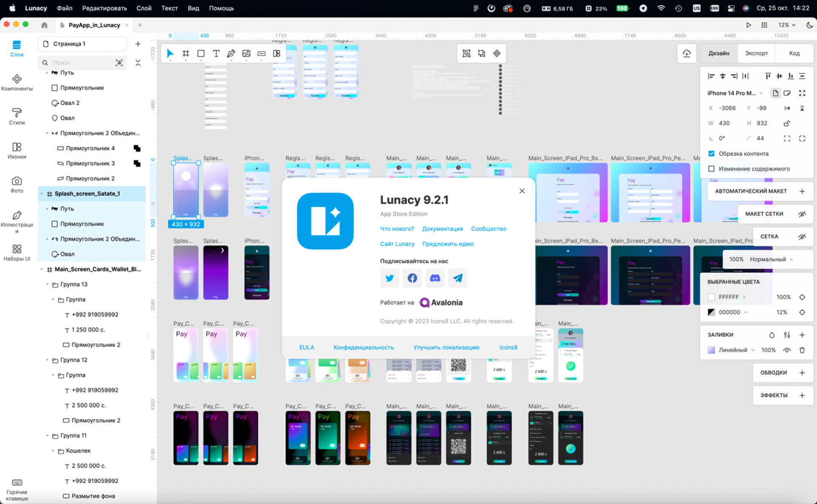Click the Сайт Lunacy link
The height and width of the screenshot is (504, 817).
click(397, 244)
